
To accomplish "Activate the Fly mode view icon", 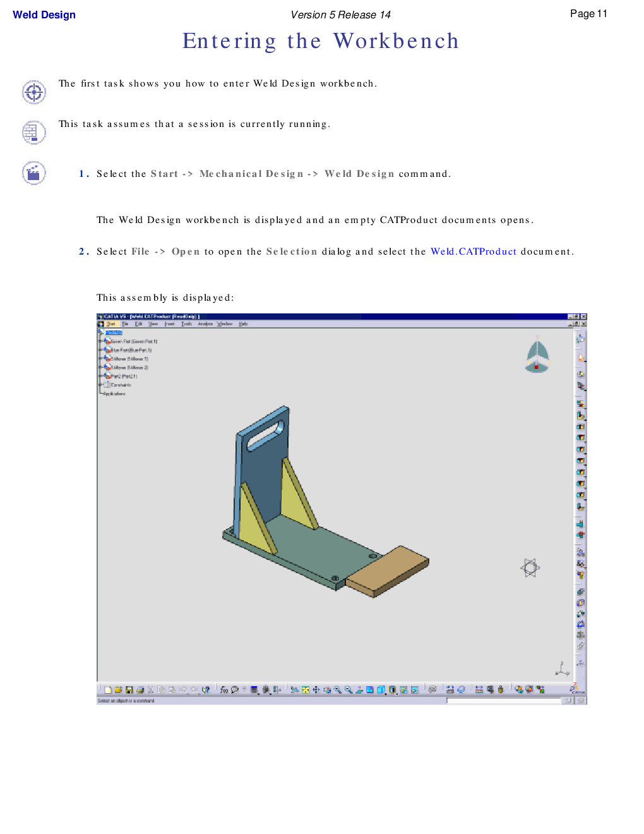I will click(295, 690).
